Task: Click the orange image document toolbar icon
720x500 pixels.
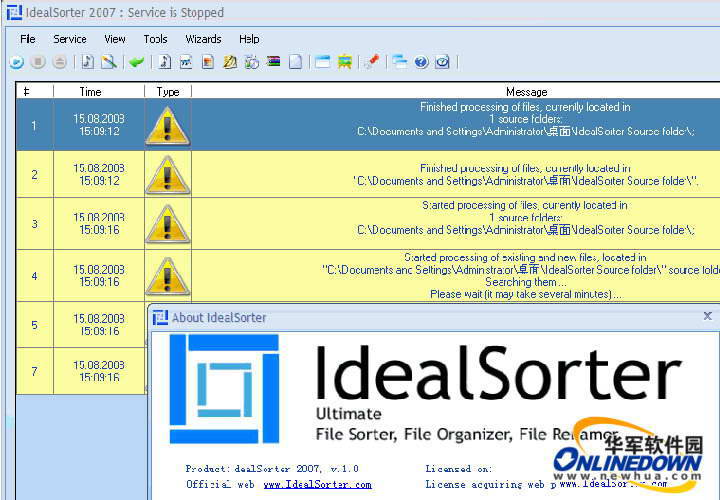Action: point(208,62)
